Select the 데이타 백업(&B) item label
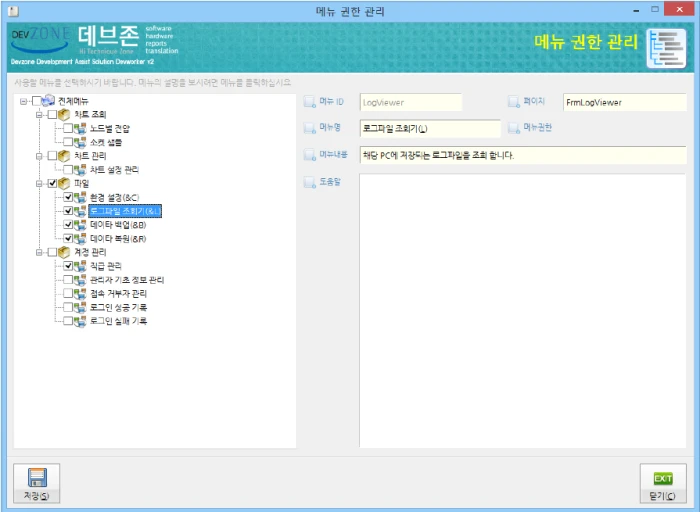This screenshot has width=700, height=512. pos(118,225)
